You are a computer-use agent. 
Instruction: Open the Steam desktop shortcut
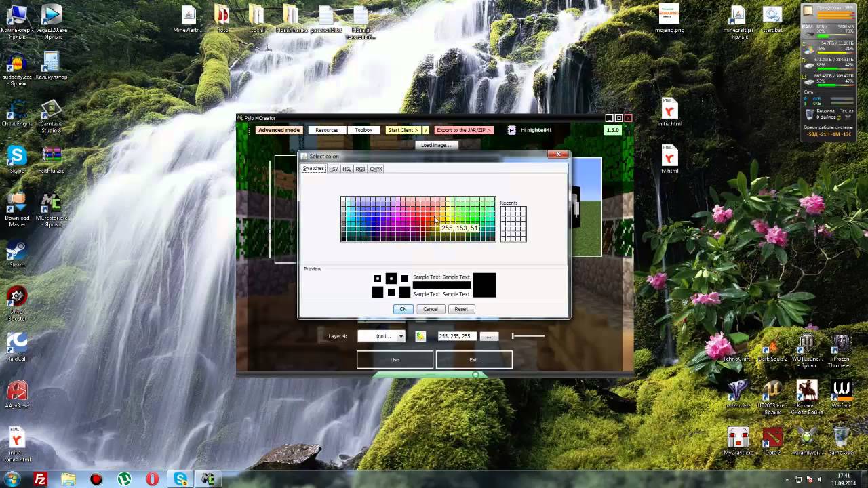[16, 254]
